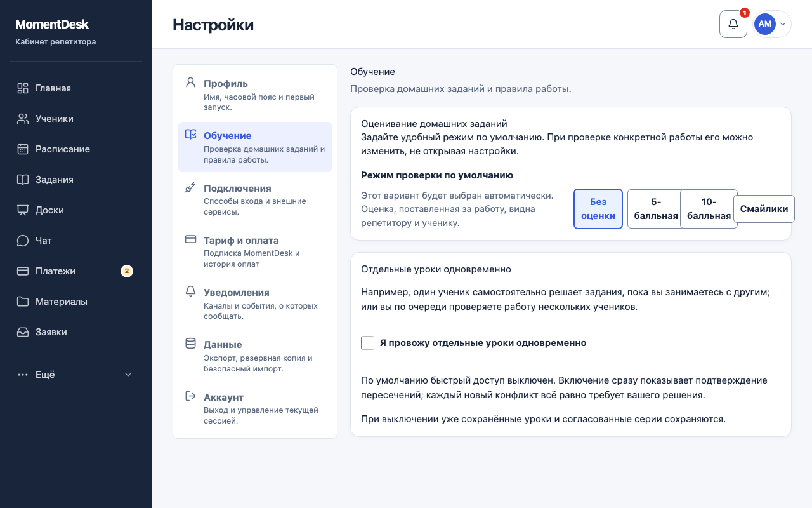The height and width of the screenshot is (508, 812).
Task: Click the AM user avatar
Action: pyautogui.click(x=765, y=24)
